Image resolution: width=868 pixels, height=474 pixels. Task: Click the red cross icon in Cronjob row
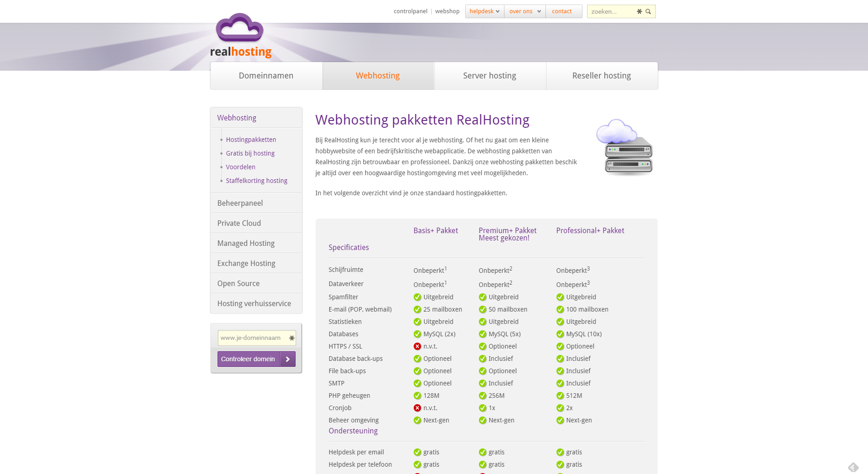(x=417, y=408)
